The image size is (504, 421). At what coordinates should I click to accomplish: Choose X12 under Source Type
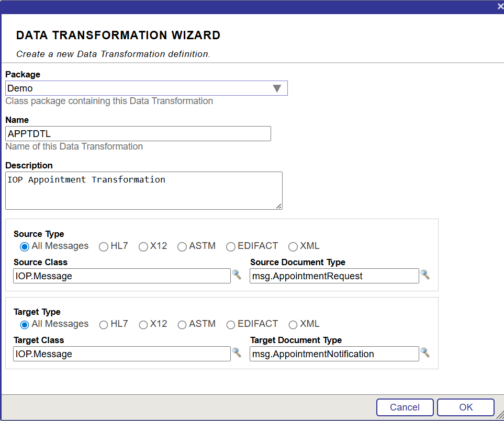(x=143, y=247)
